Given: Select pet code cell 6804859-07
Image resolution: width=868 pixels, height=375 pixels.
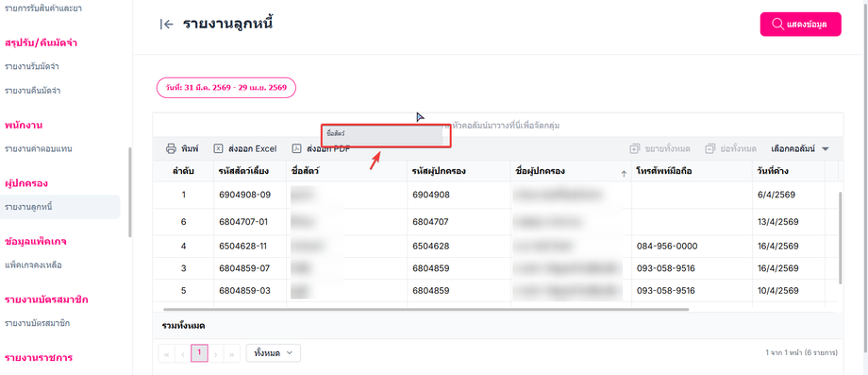Looking at the screenshot, I should click(250, 268).
